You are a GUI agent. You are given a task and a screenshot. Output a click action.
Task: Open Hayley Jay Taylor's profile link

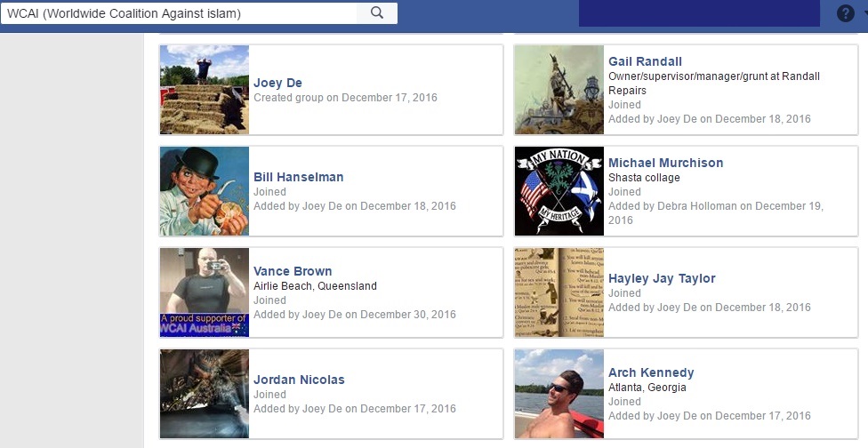tap(662, 278)
